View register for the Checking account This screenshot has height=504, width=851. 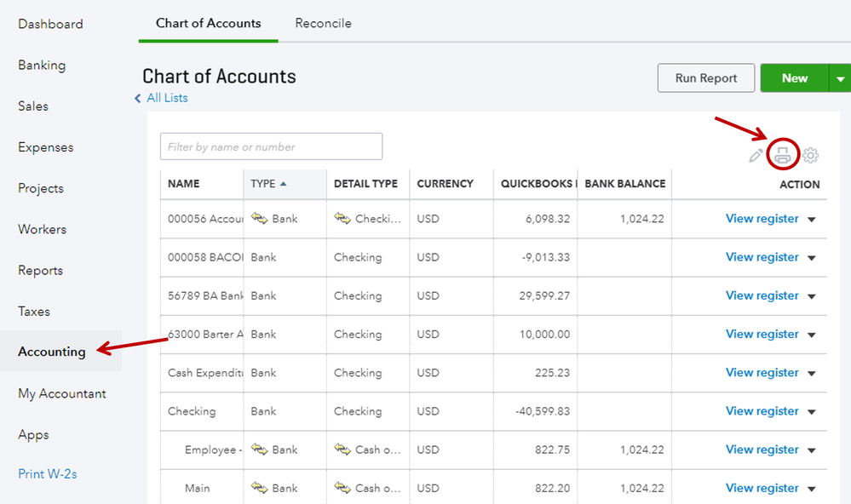click(x=762, y=411)
